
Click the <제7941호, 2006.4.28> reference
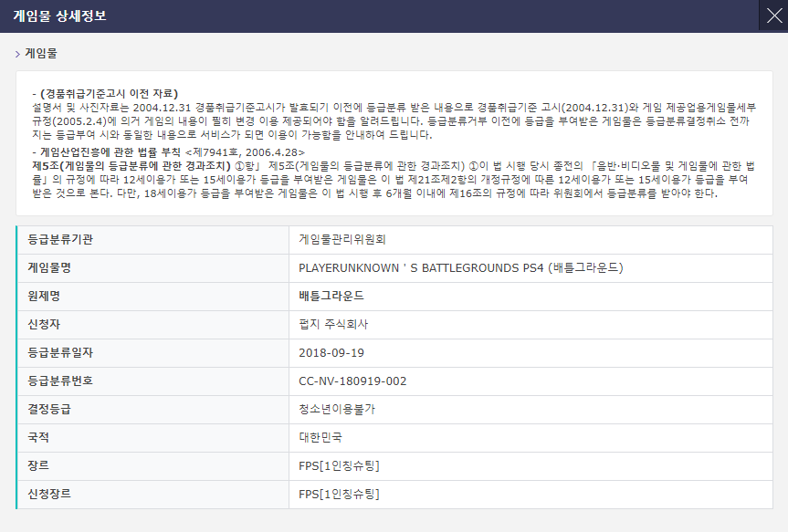click(245, 152)
